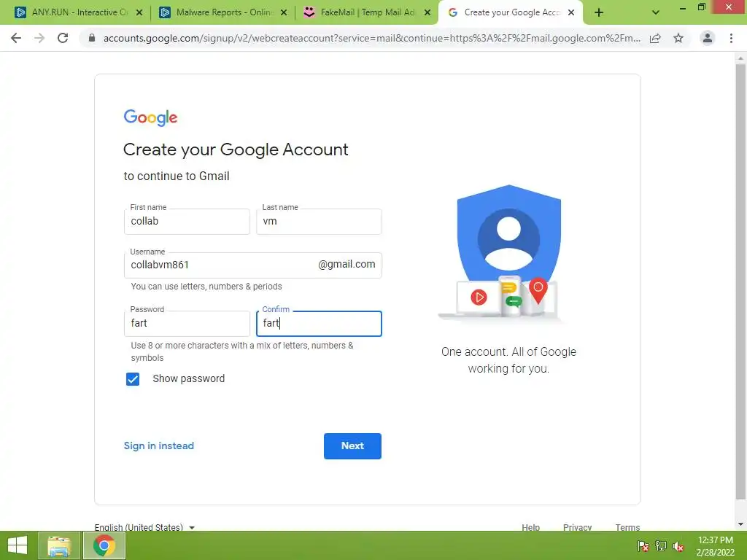The height and width of the screenshot is (560, 747).
Task: Click the address bar URL
Action: click(371, 38)
